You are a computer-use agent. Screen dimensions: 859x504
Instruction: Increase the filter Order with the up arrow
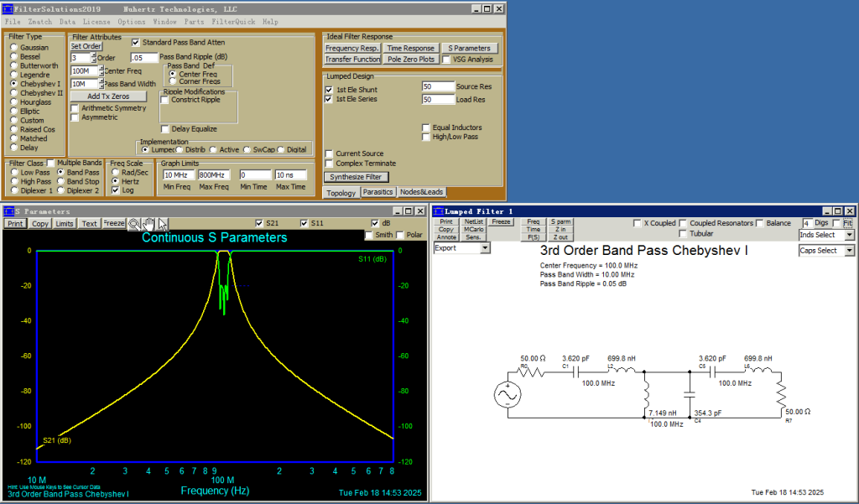point(94,55)
